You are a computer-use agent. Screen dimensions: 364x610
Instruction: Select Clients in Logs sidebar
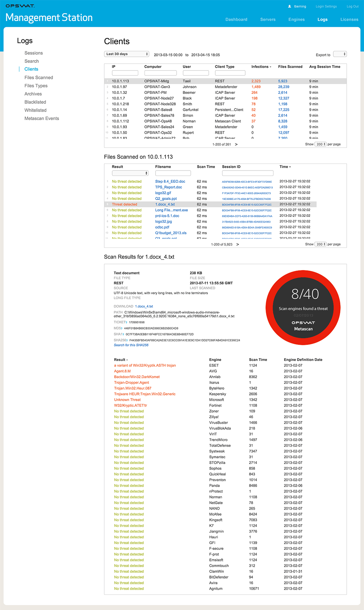coord(31,69)
